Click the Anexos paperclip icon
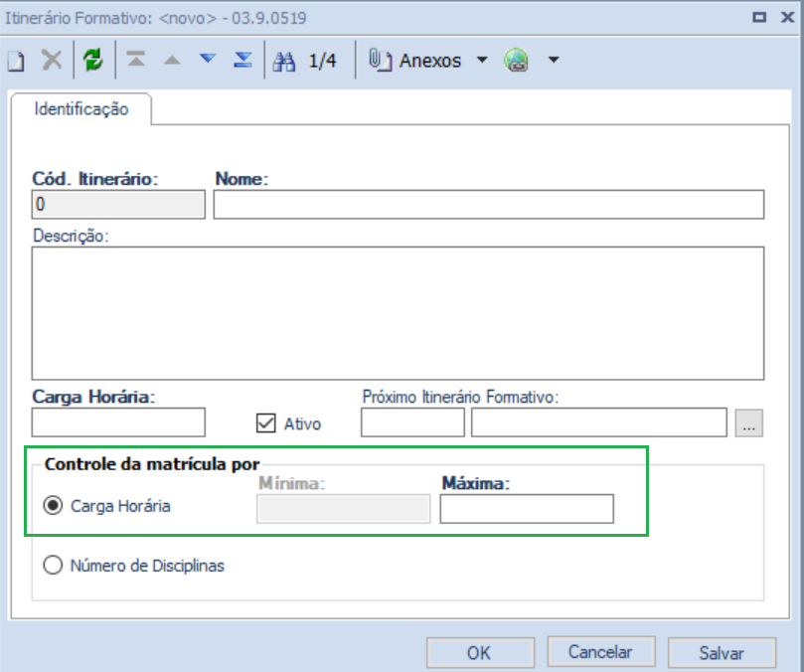 (x=381, y=60)
